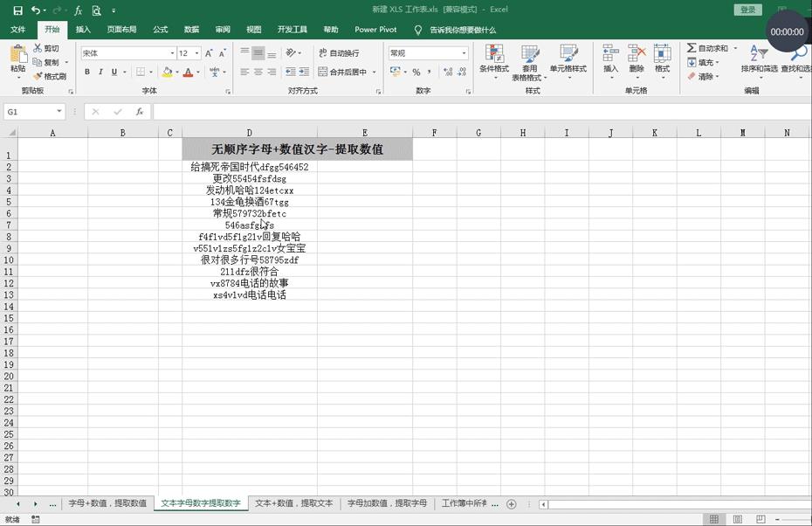This screenshot has height=526, width=812.
Task: Click the Name Box showing G1
Action: pyautogui.click(x=33, y=111)
